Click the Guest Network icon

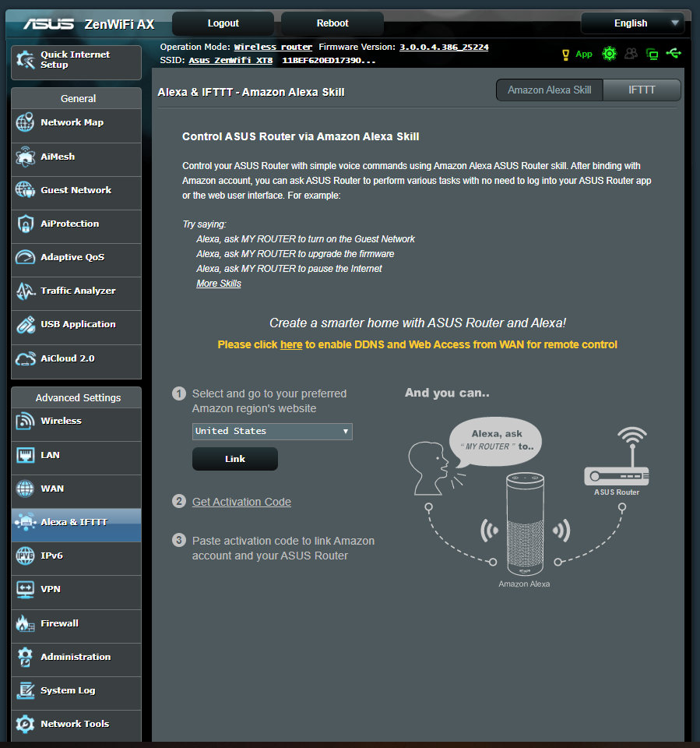click(x=25, y=190)
